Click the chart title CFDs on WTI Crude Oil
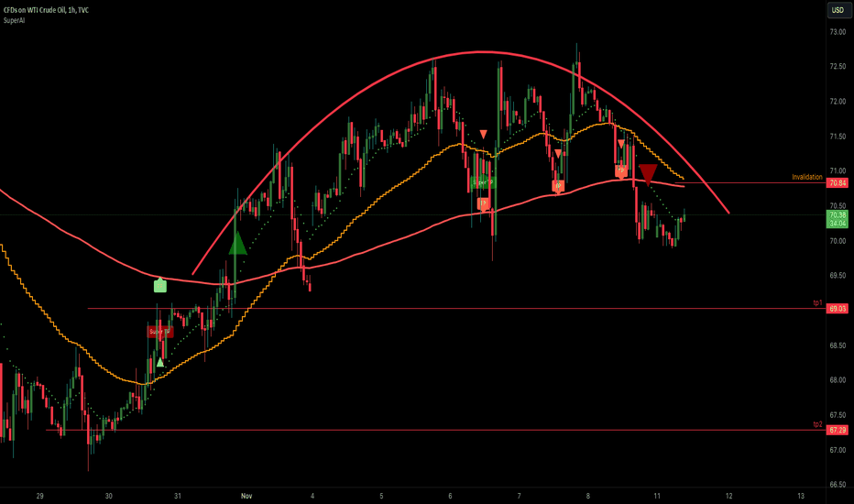The width and height of the screenshot is (854, 504). pyautogui.click(x=47, y=10)
